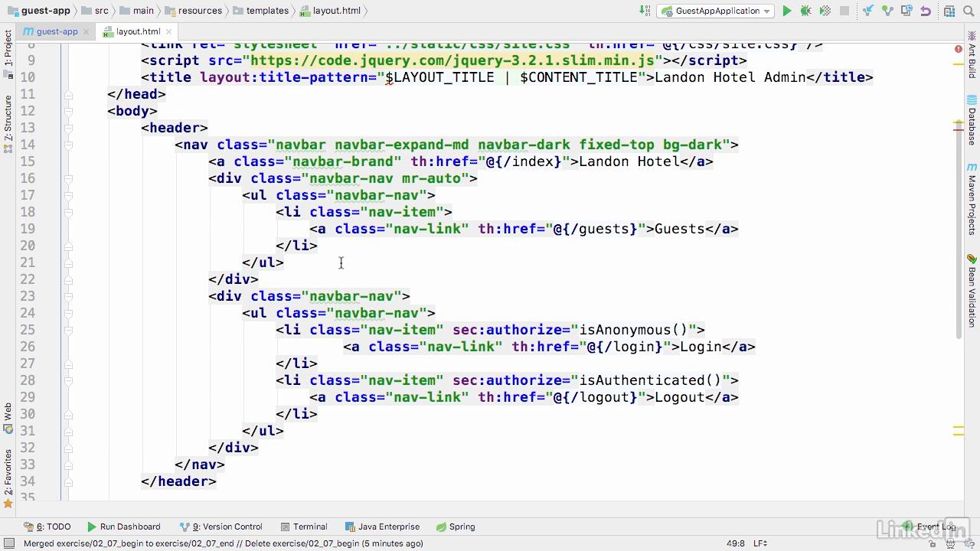Click the resources breadcrumb
Image resolution: width=980 pixels, height=551 pixels.
[194, 11]
